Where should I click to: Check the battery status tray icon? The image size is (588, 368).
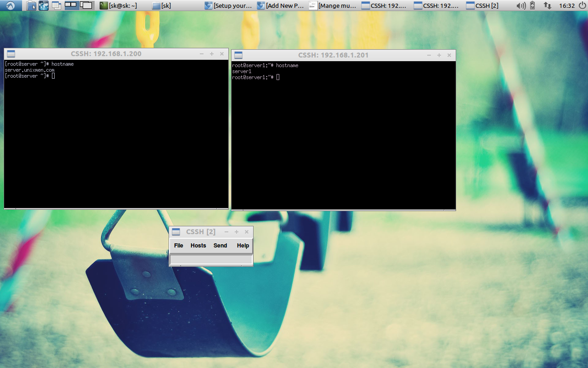click(532, 6)
